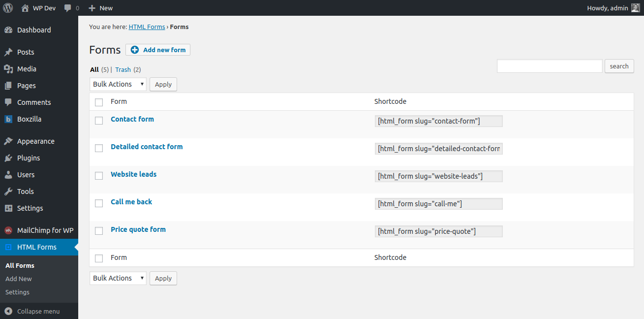Open the Website leads form link
The image size is (644, 319).
[134, 174]
